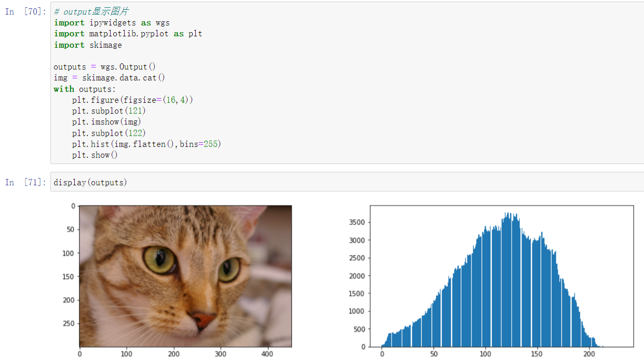Click the 3500 y-axis label of histogram
The image size is (644, 360).
[356, 223]
